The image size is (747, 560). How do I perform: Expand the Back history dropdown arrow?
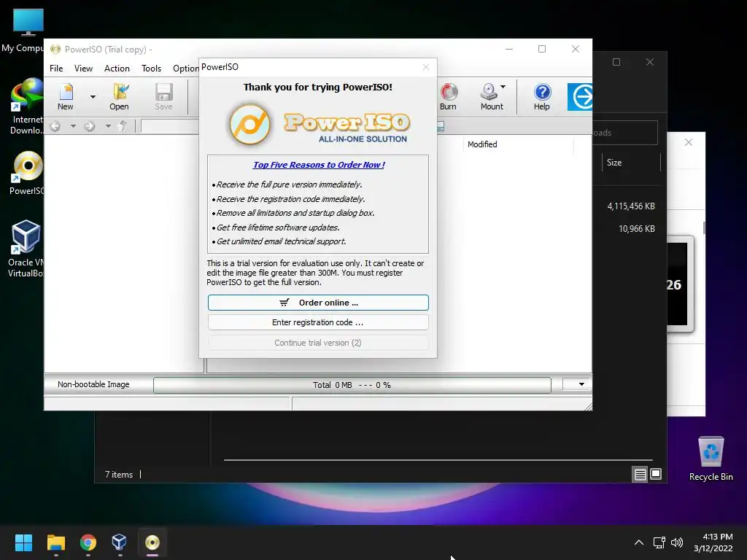click(73, 126)
